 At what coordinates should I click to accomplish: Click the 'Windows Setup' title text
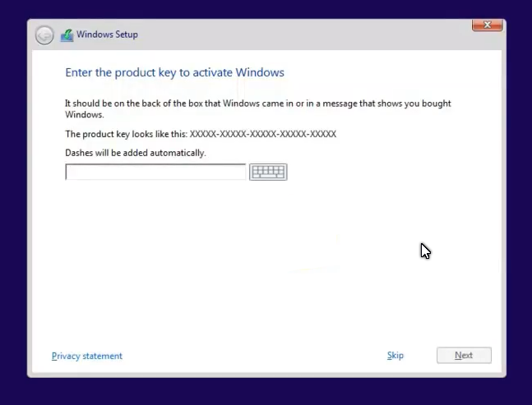pos(107,35)
